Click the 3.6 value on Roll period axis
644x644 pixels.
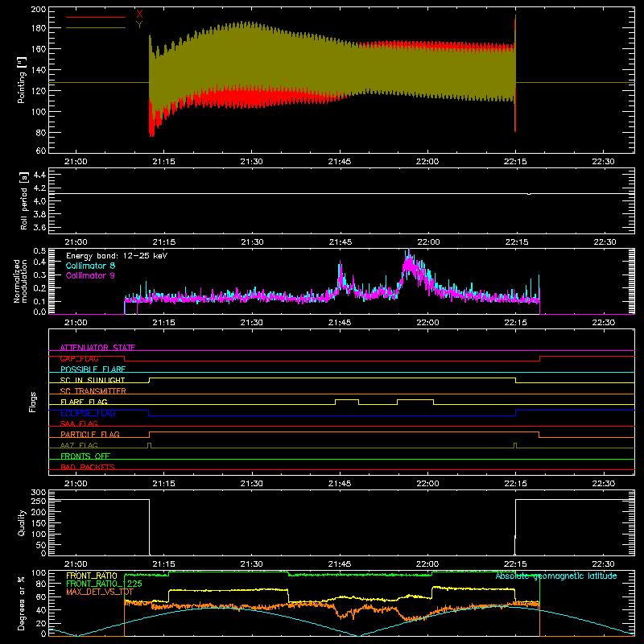point(39,227)
